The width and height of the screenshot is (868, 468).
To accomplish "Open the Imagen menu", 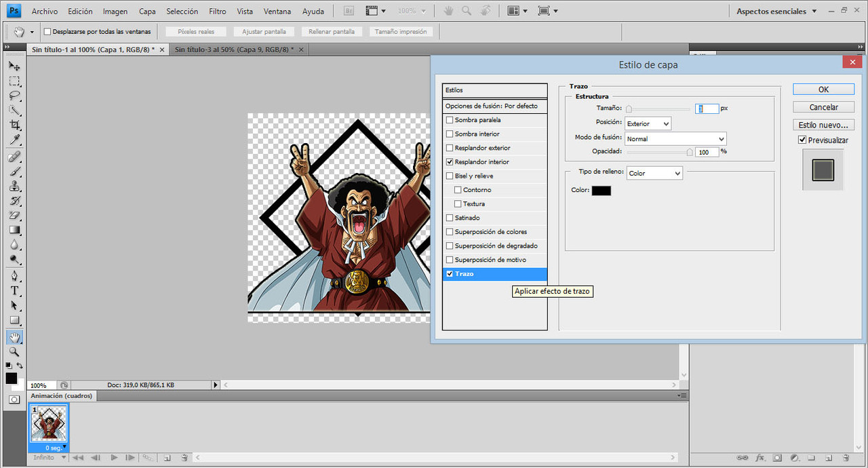I will [x=115, y=12].
